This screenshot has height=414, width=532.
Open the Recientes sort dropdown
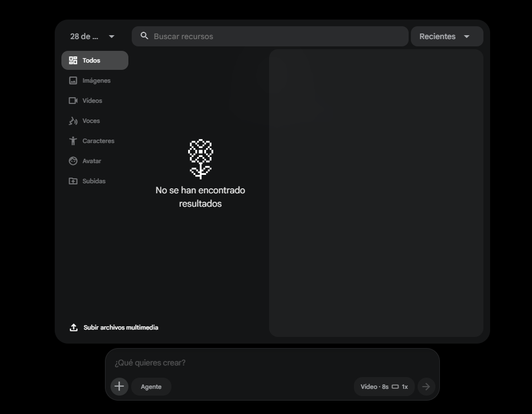coord(447,36)
